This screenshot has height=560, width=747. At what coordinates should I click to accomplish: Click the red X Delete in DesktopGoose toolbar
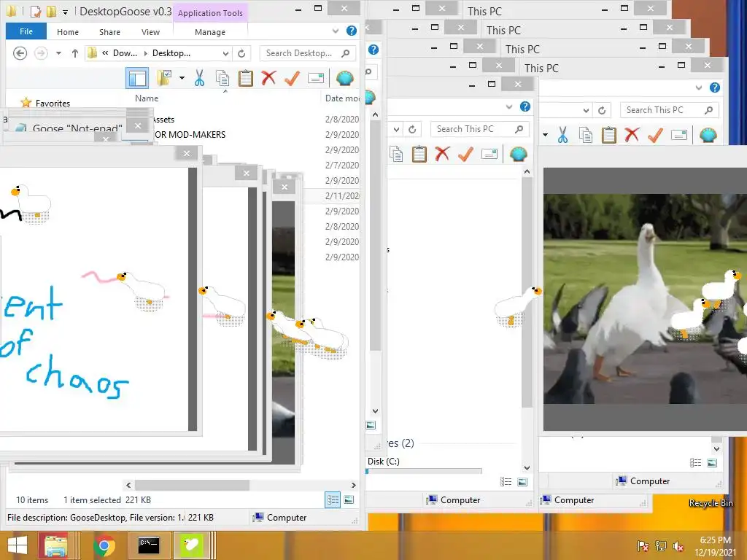coord(268,77)
